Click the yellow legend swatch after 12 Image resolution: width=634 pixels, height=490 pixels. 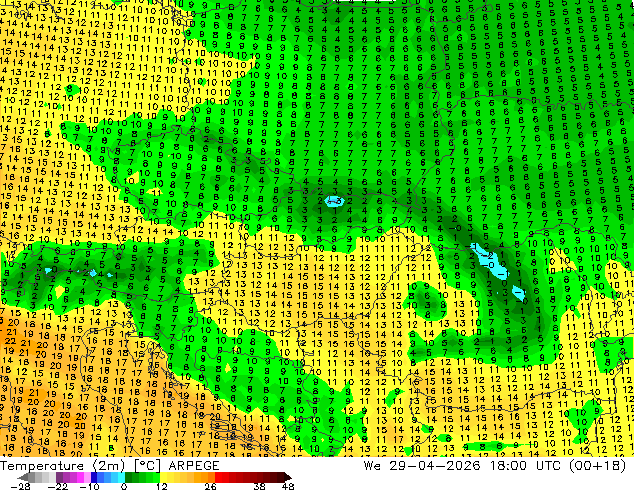[x=163, y=477]
